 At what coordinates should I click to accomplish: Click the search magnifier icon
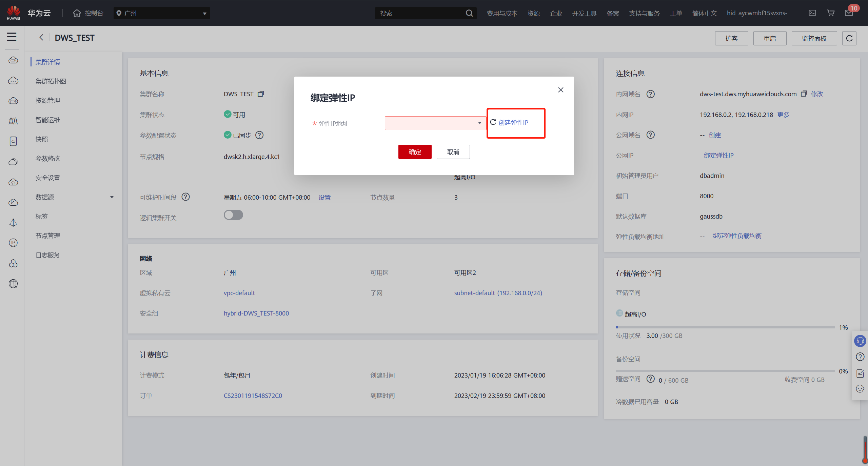click(469, 13)
